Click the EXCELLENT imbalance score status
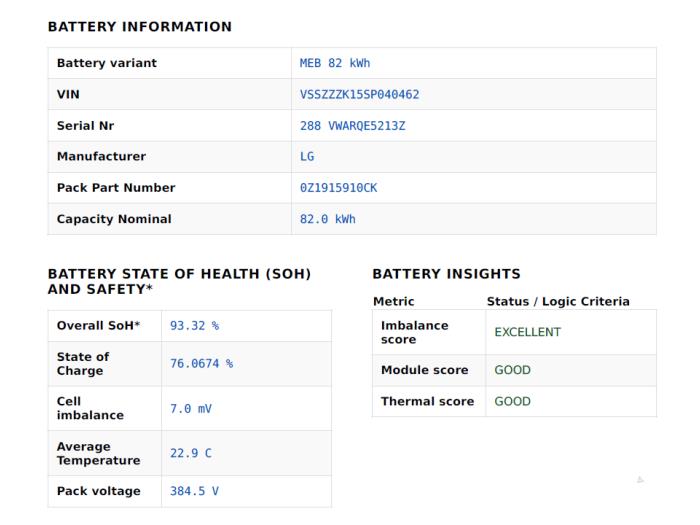Viewport: 700px width, 525px height. point(527,332)
